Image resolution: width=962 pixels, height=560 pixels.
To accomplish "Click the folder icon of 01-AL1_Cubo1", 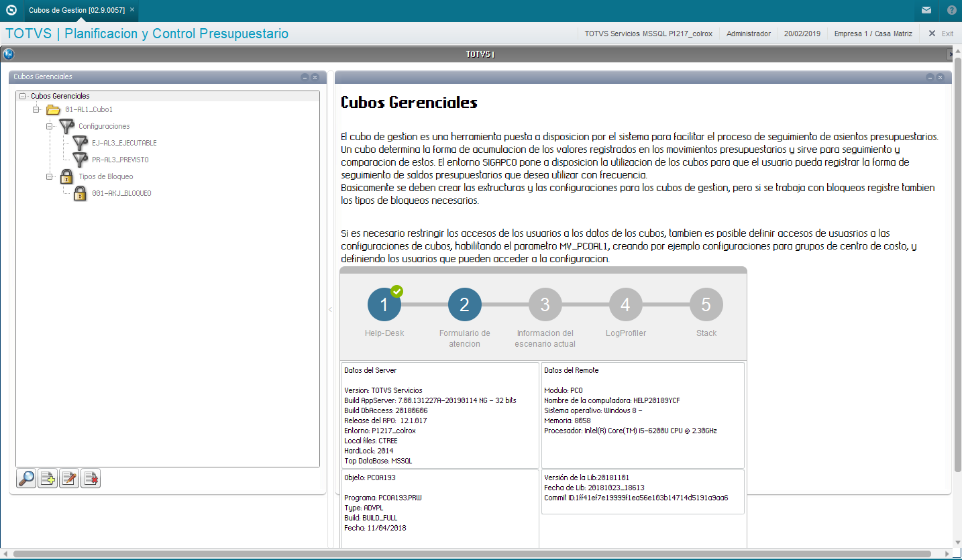I will coord(53,109).
